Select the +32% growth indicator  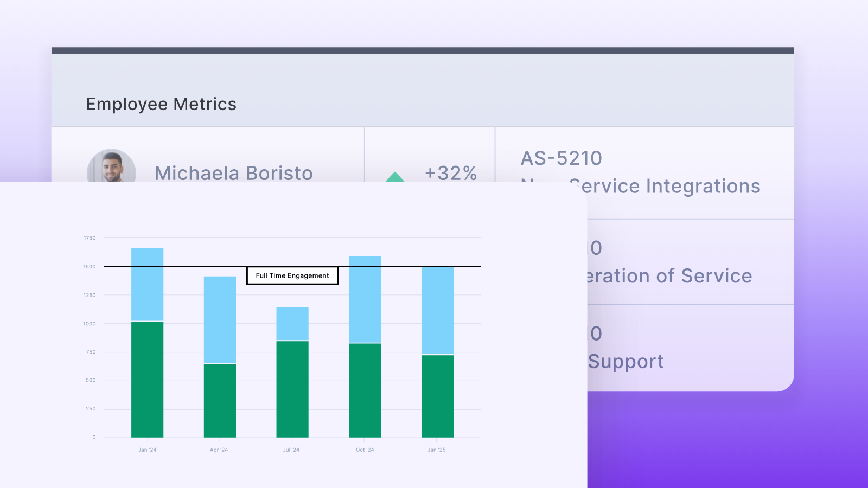451,174
